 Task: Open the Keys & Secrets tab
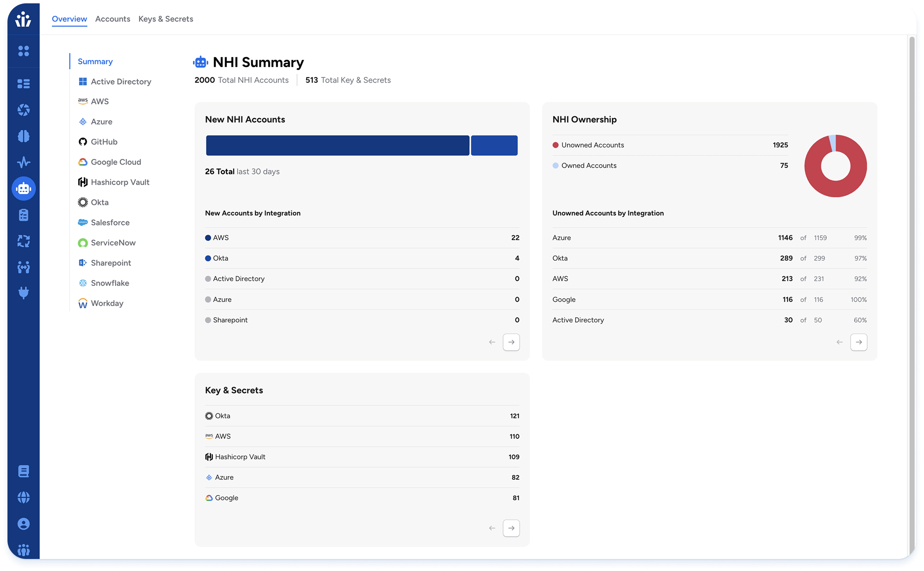tap(165, 19)
